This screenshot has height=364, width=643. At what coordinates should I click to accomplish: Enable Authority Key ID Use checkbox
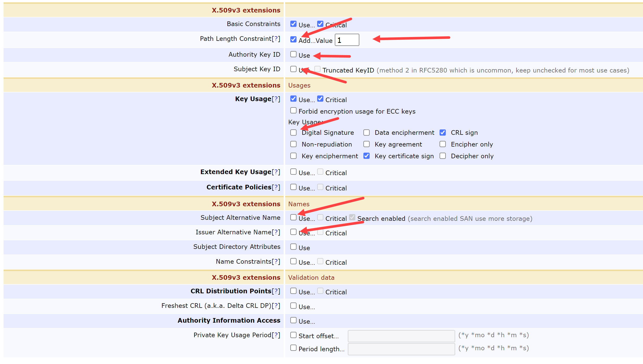(x=293, y=54)
